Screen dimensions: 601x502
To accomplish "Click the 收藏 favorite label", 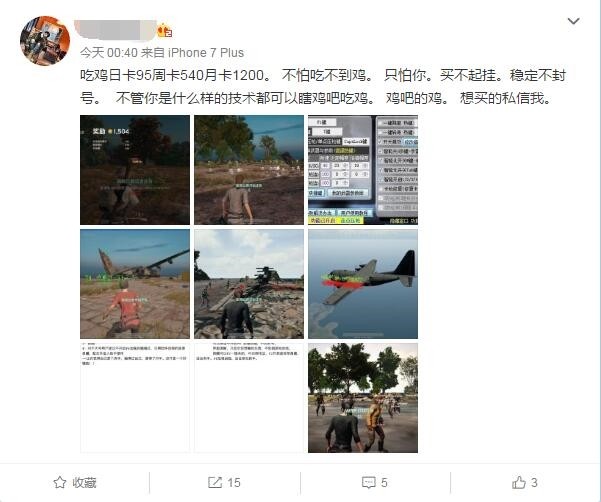I will click(x=84, y=482).
